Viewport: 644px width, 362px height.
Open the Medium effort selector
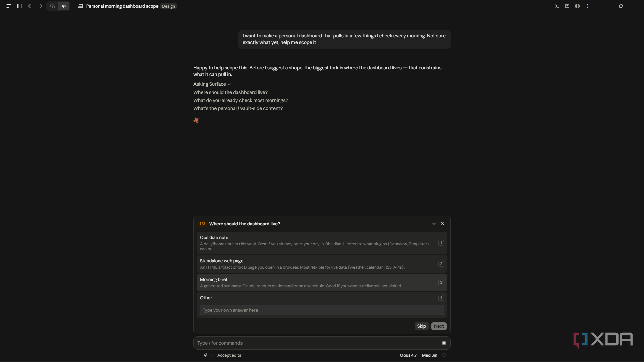point(430,355)
